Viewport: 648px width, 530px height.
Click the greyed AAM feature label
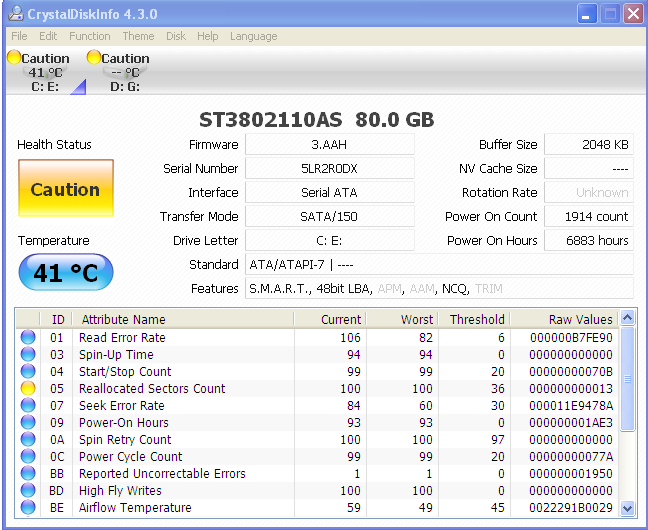coord(422,289)
